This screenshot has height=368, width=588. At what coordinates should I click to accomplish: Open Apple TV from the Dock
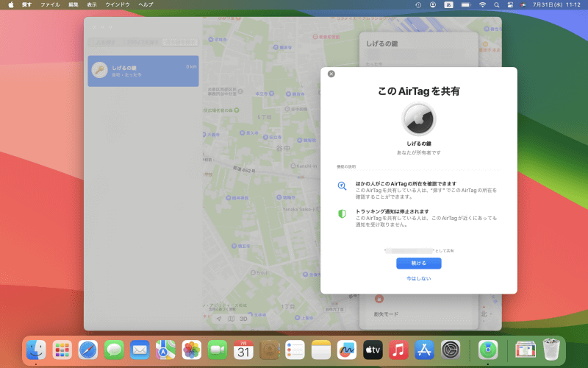pos(373,350)
